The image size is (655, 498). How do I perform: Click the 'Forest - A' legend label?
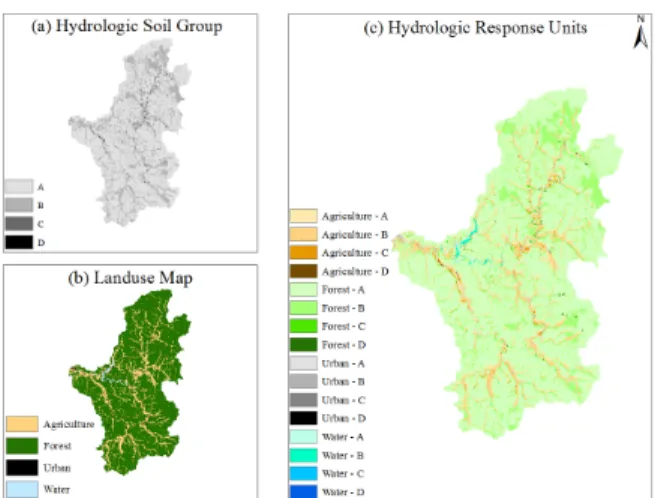coord(343,290)
